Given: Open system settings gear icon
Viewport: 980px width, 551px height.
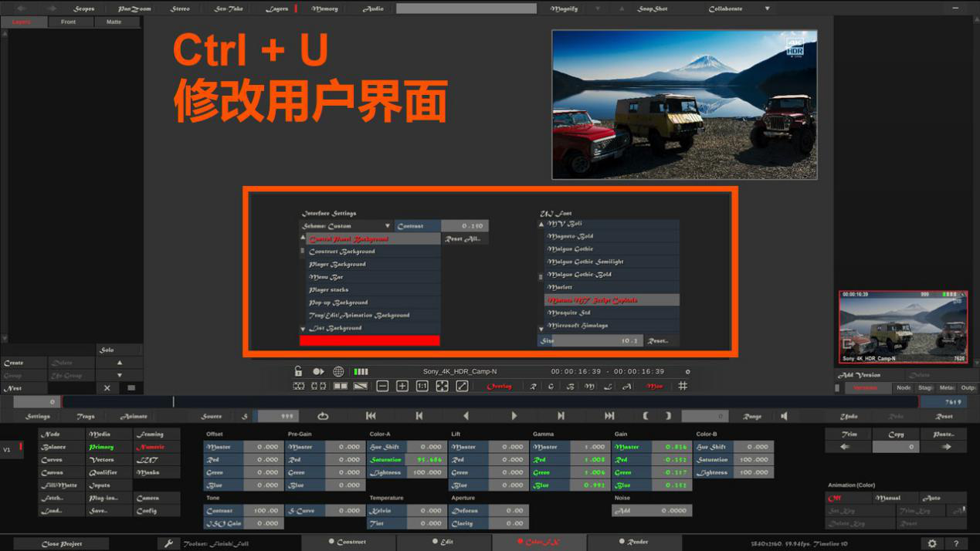Looking at the screenshot, I should 932,543.
